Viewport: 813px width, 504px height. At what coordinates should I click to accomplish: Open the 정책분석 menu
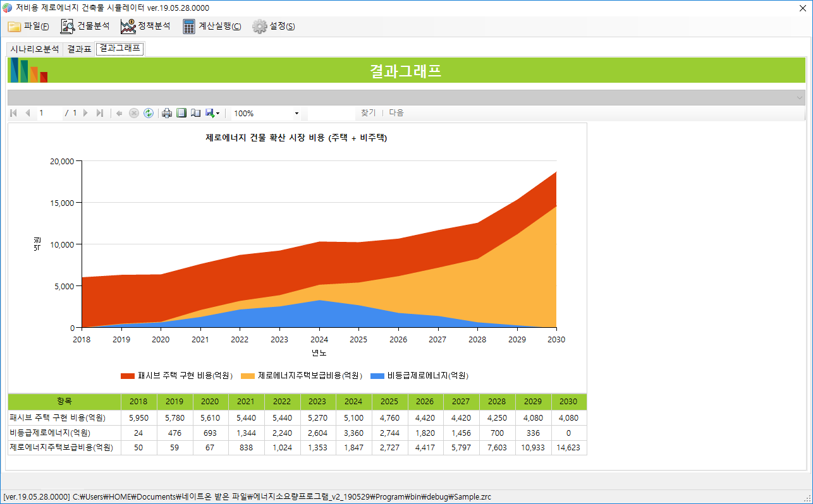pyautogui.click(x=146, y=27)
